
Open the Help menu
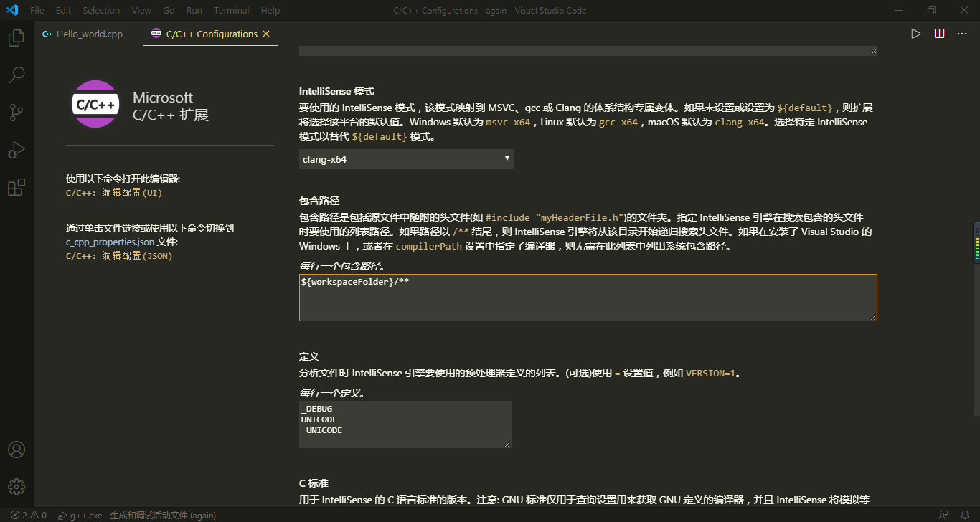[270, 11]
